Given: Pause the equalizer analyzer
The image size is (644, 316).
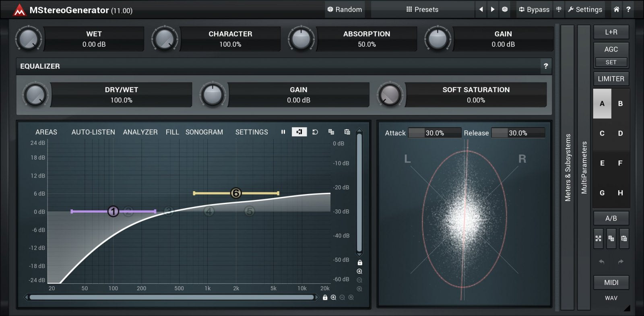Looking at the screenshot, I should (283, 132).
